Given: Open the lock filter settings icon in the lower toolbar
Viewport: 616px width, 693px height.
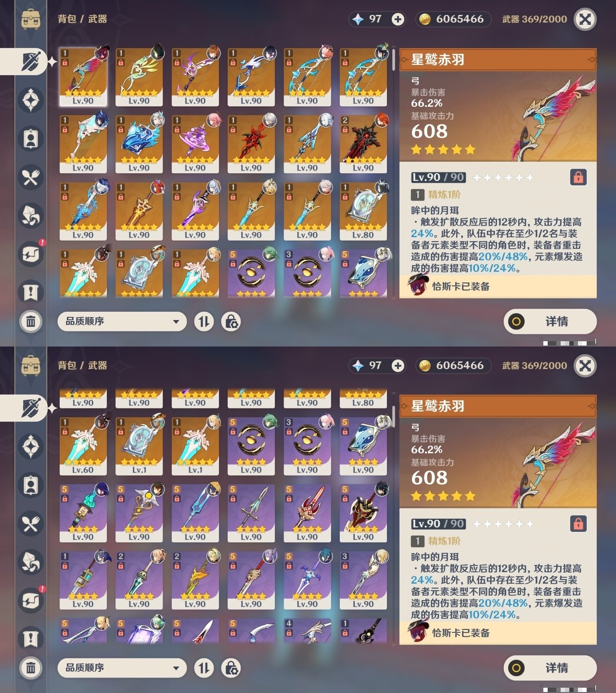Looking at the screenshot, I should click(231, 668).
